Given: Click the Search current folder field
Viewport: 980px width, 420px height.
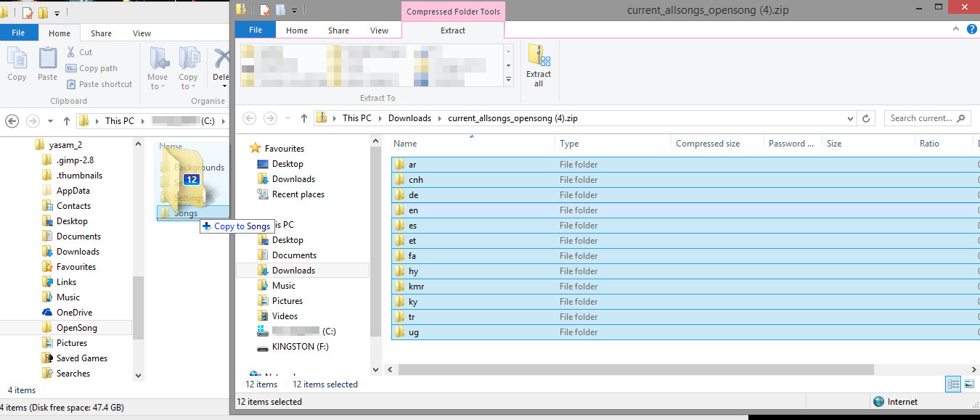Looking at the screenshot, I should click(921, 118).
